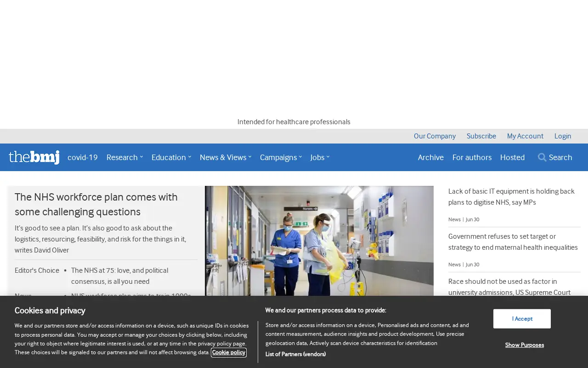Click the nurses hospital corridor photo

pyautogui.click(x=319, y=241)
